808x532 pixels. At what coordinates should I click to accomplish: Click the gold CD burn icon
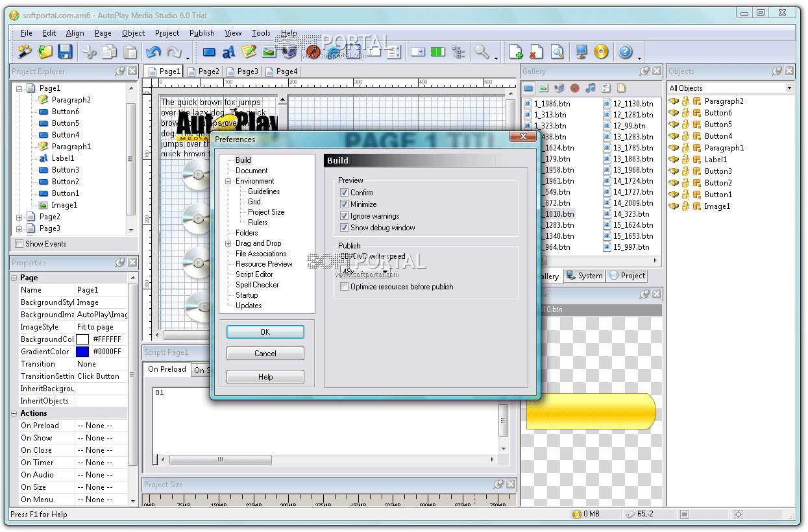tap(602, 52)
